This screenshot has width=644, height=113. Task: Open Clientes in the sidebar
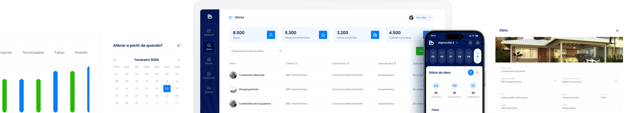pyautogui.click(x=209, y=61)
